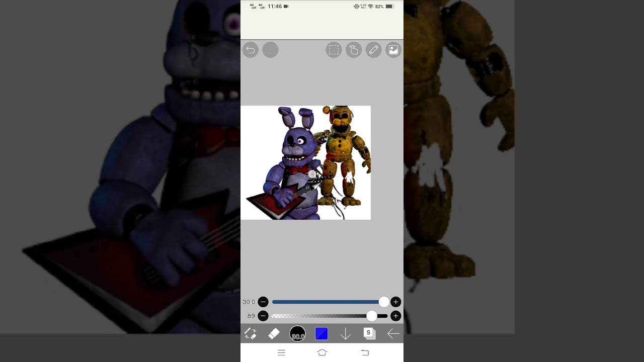Image resolution: width=644 pixels, height=362 pixels.
Task: Increase opacity with plus button
Action: tap(396, 316)
